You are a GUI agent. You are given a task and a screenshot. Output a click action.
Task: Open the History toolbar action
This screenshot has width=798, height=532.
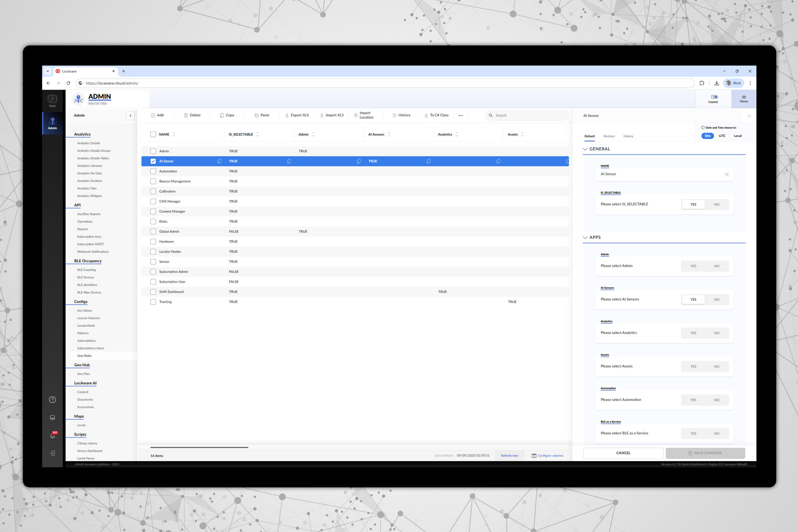click(x=401, y=115)
